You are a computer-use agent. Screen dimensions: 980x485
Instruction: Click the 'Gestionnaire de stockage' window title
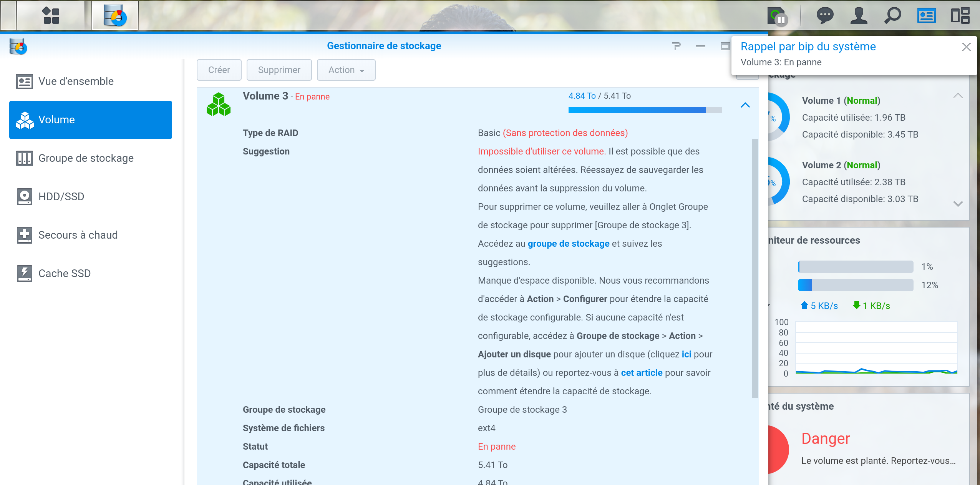pyautogui.click(x=384, y=46)
